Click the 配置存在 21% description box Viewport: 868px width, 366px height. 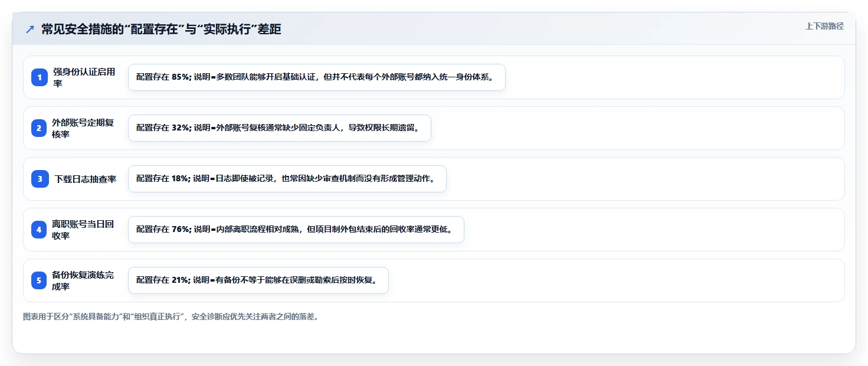(x=258, y=280)
